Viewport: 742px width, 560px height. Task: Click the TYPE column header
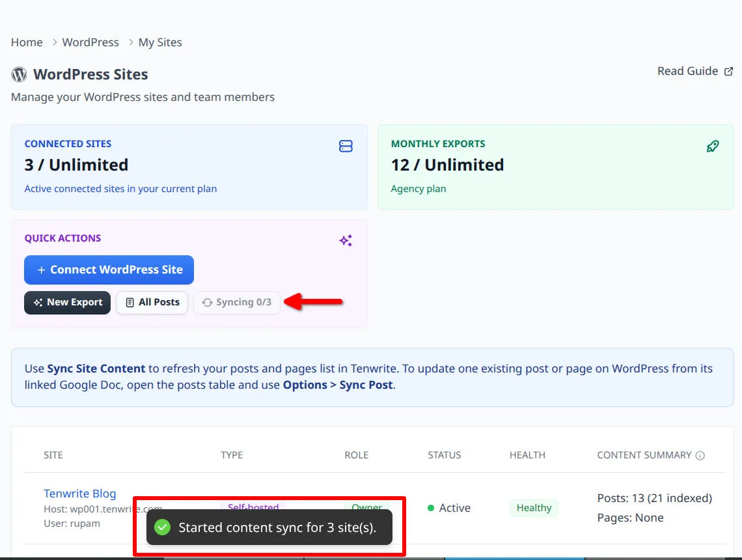232,455
